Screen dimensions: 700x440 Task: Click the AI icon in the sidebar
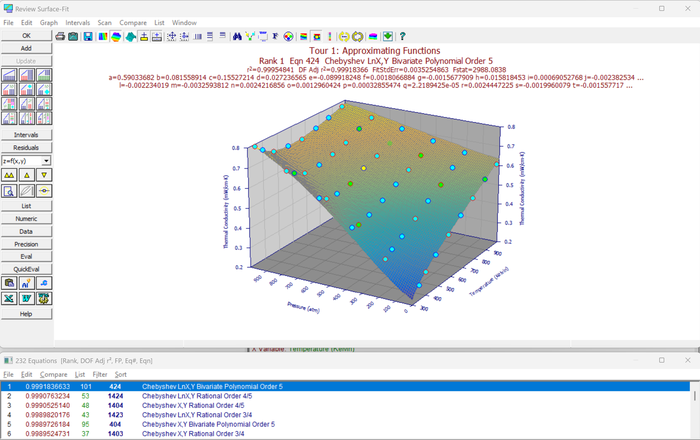pos(27,283)
